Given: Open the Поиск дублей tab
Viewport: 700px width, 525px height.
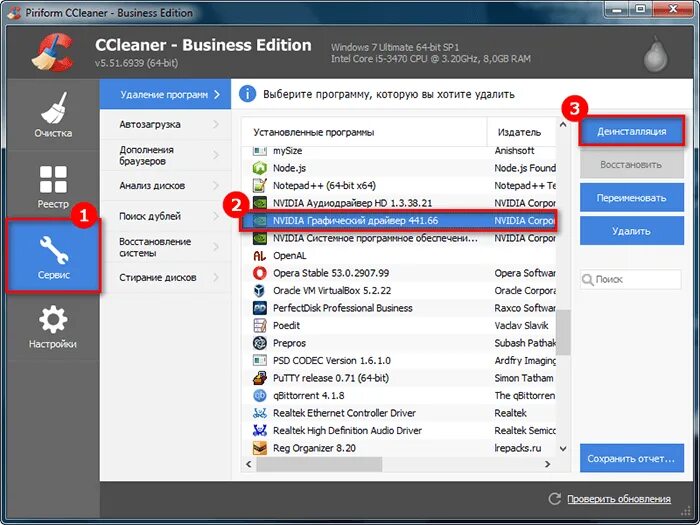Looking at the screenshot, I should tap(165, 217).
